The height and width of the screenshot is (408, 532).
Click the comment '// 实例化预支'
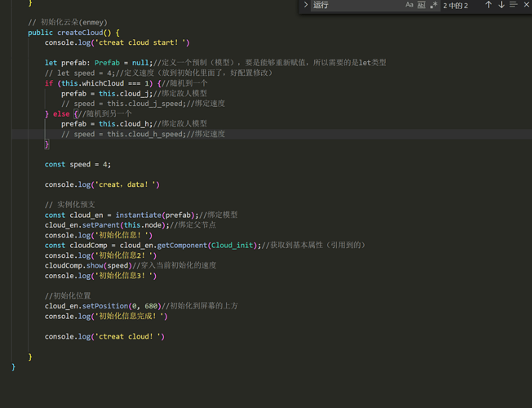tap(70, 205)
